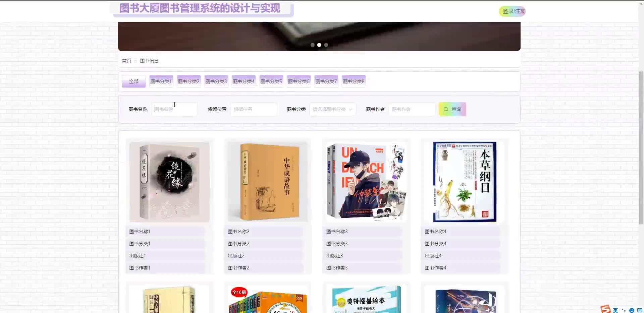The height and width of the screenshot is (313, 644).
Task: Switch to the 图书分类3 category tab
Action: coord(216,81)
